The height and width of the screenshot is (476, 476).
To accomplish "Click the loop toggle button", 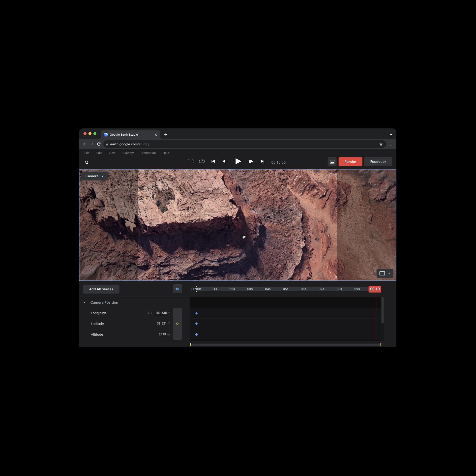I will (x=201, y=161).
